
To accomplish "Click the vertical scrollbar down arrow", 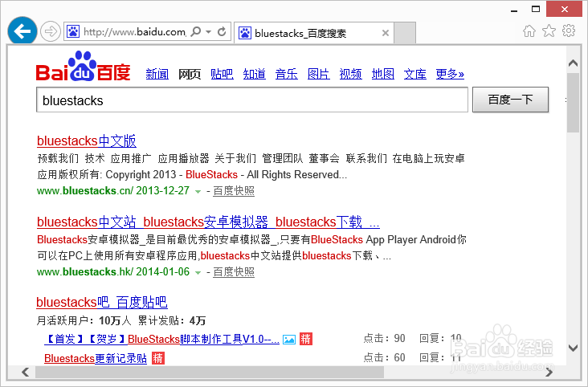I will point(573,348).
